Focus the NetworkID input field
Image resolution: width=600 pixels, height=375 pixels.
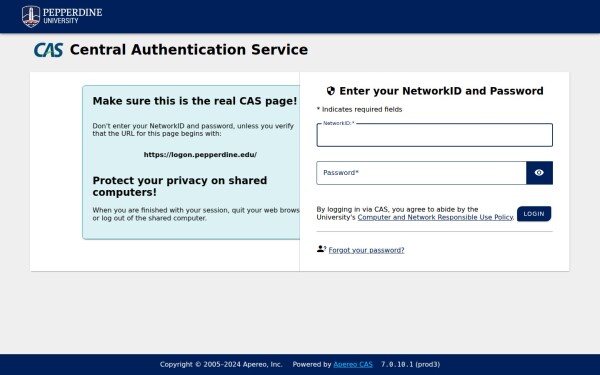coord(434,135)
